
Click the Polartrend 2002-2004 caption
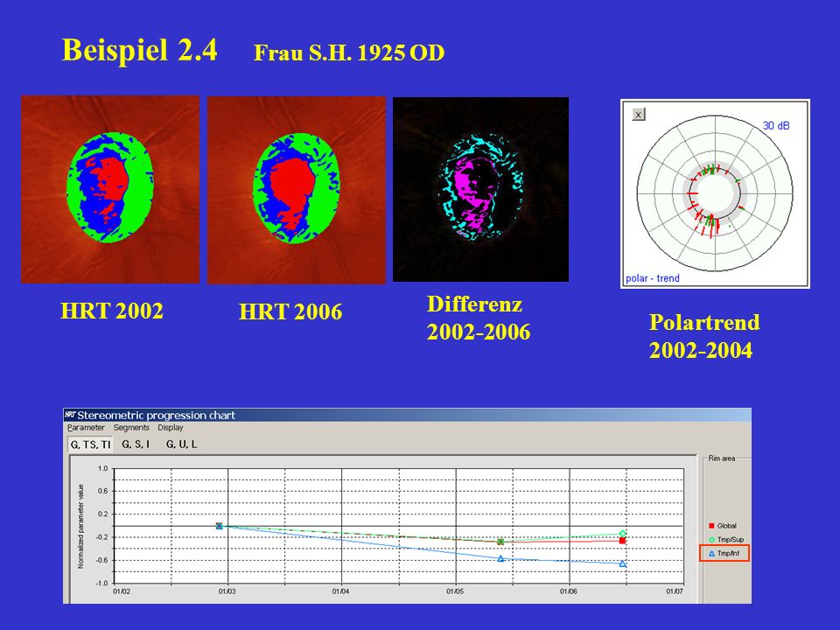point(703,336)
